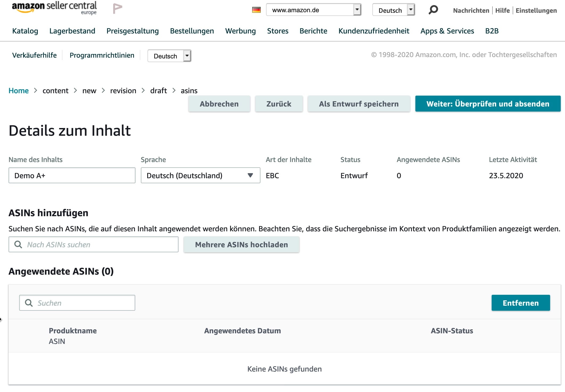Viewport: 565px width, 392px height.
Task: Click the flag icon beside the logo
Action: click(117, 8)
